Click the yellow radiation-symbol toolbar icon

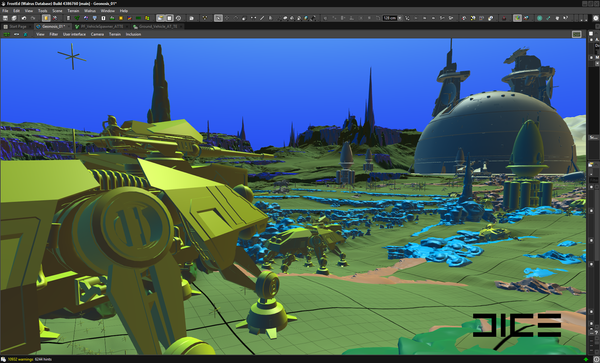click(205, 18)
